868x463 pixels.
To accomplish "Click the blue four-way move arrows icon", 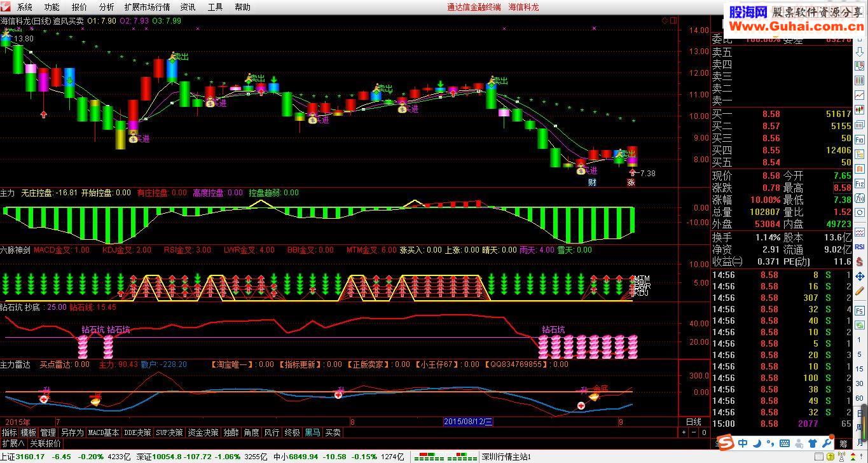I will 860,276.
